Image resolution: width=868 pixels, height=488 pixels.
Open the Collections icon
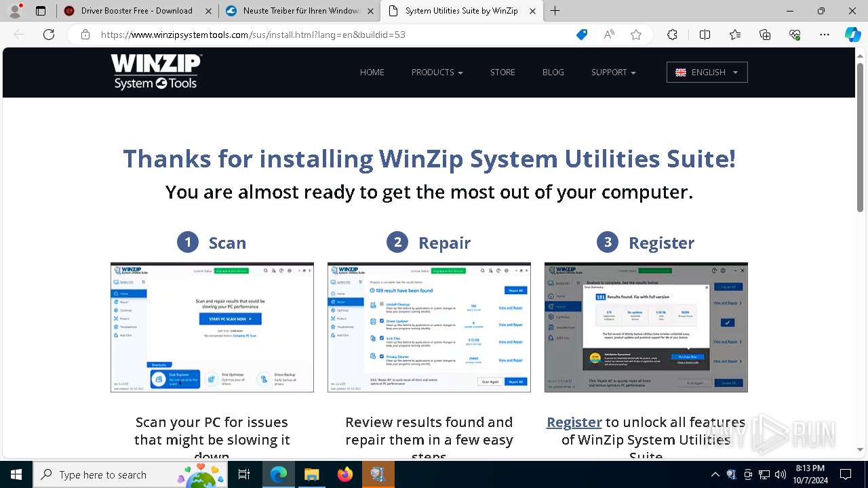click(x=765, y=35)
